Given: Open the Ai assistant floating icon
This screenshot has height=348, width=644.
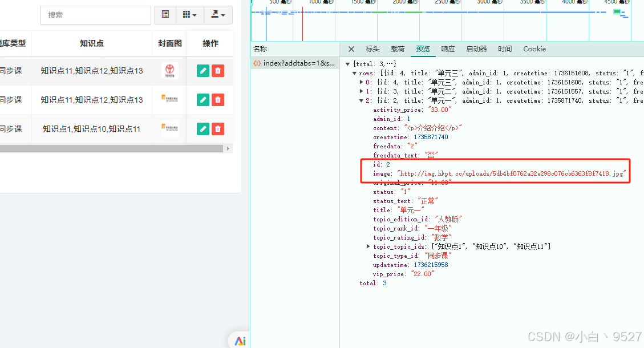Looking at the screenshot, I should [240, 341].
